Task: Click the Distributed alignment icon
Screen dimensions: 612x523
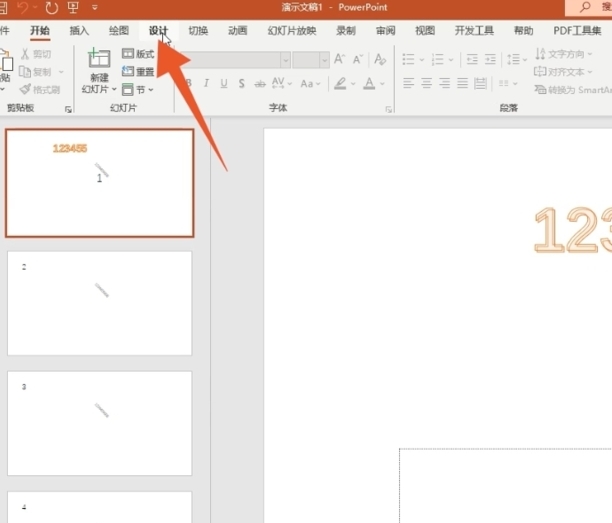Action: click(x=480, y=83)
